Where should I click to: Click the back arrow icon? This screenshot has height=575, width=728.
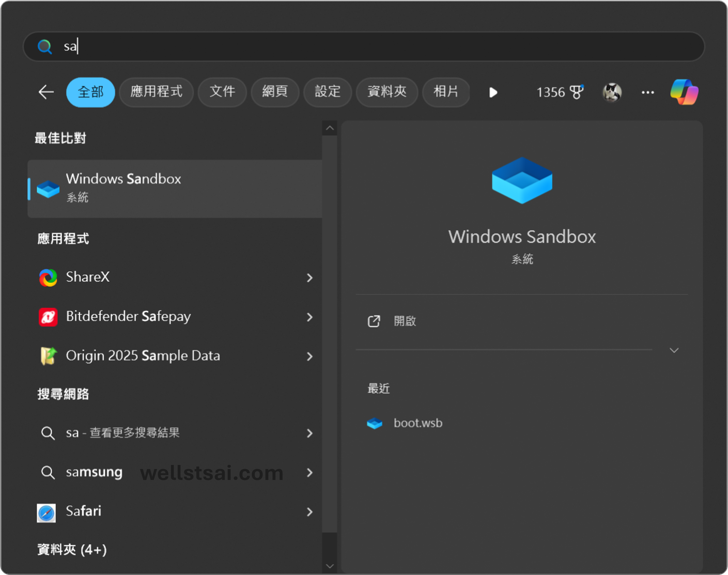coord(46,92)
